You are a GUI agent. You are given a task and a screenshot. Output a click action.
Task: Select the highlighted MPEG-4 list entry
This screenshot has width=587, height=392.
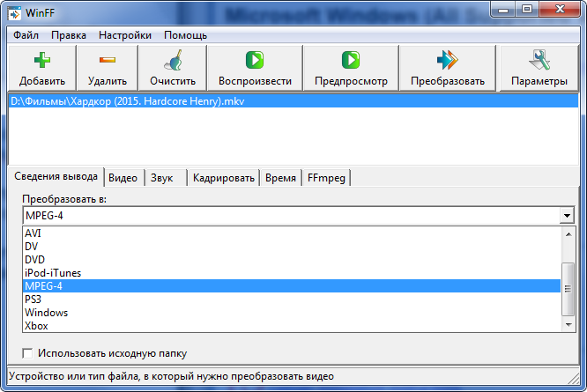tap(292, 286)
